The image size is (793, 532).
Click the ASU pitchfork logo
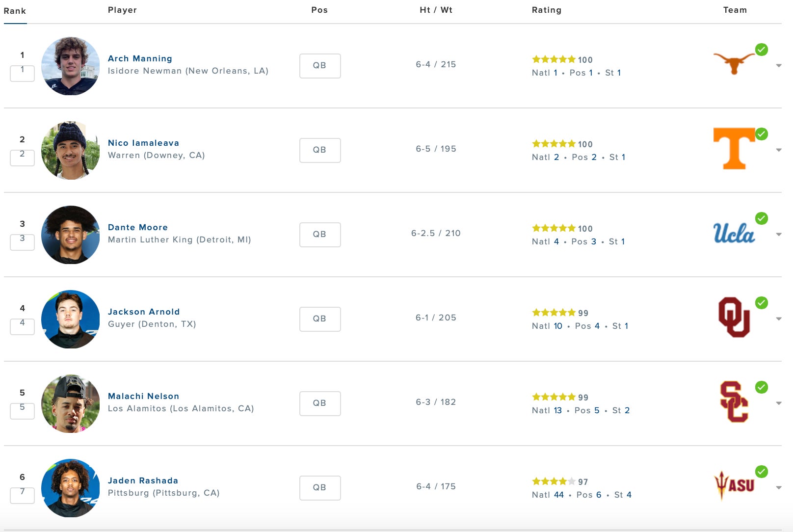pos(734,485)
